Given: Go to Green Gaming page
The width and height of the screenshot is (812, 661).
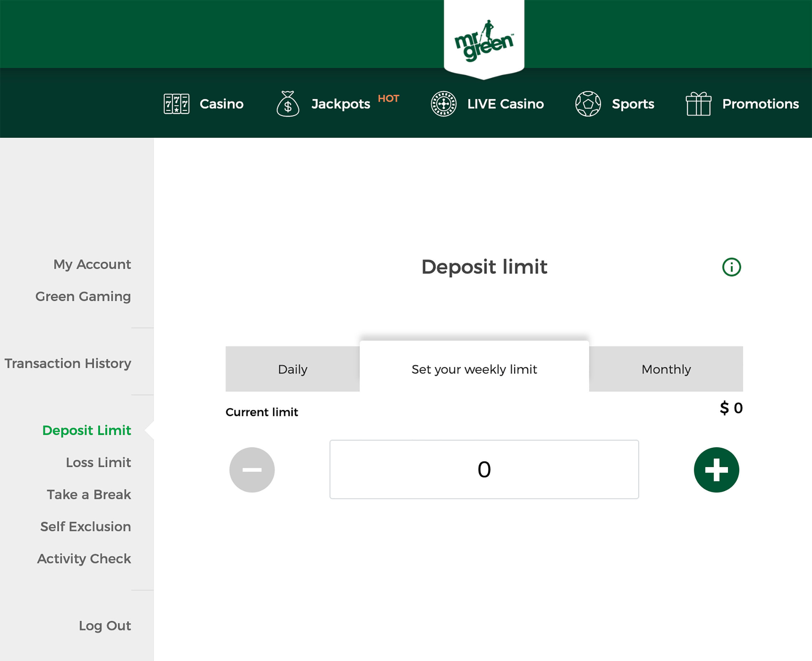Looking at the screenshot, I should tap(83, 296).
